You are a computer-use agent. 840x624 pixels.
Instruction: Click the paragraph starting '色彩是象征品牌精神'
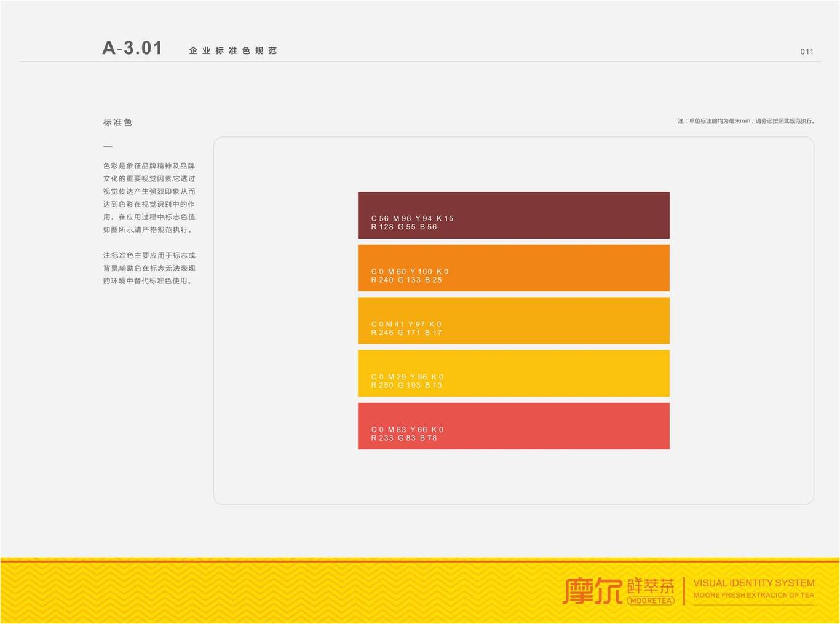(149, 198)
